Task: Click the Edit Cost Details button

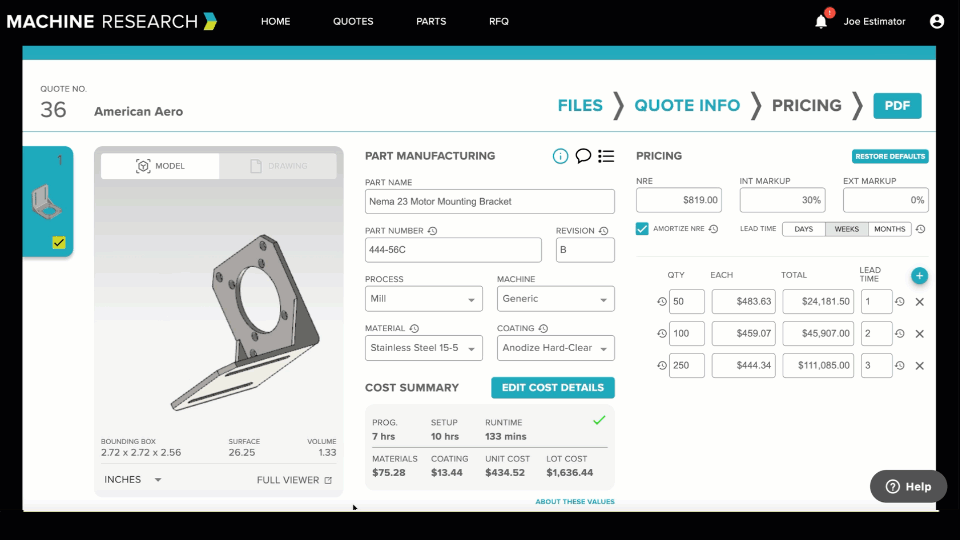Action: pyautogui.click(x=553, y=388)
